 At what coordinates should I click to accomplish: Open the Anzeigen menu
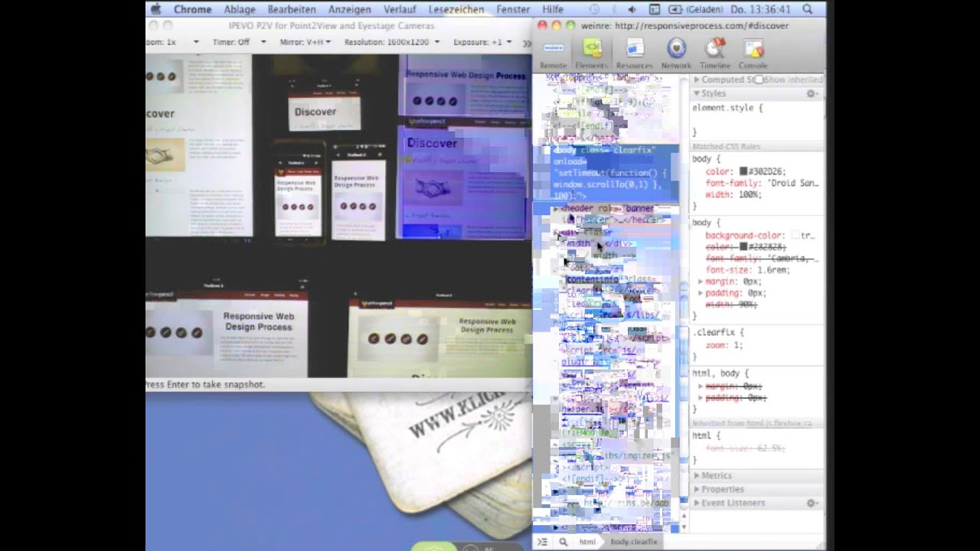pos(350,9)
